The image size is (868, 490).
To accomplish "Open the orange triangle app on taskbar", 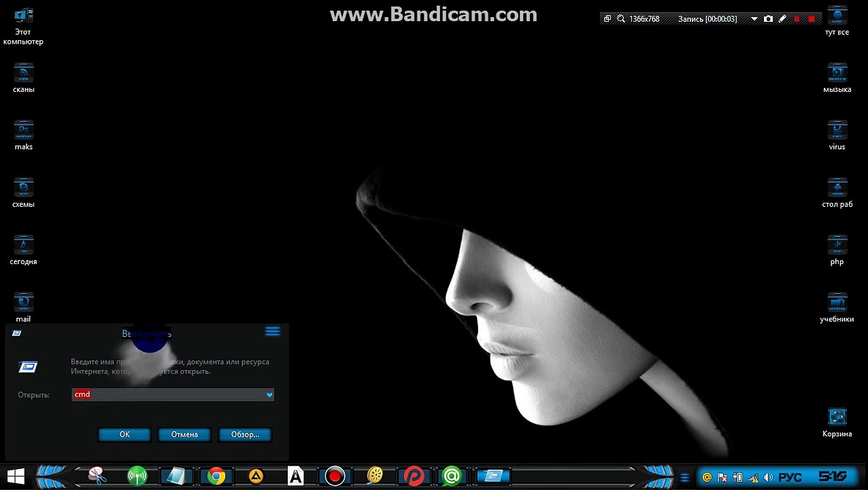I will pos(256,476).
